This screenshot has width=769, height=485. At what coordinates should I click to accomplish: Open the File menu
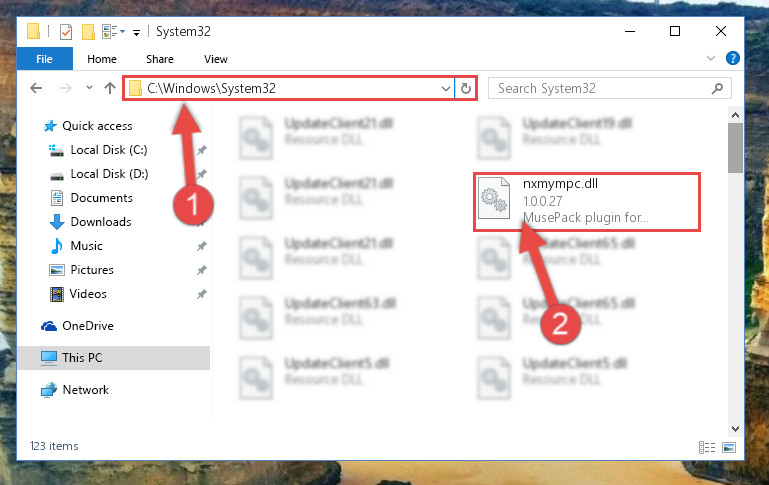pyautogui.click(x=45, y=59)
